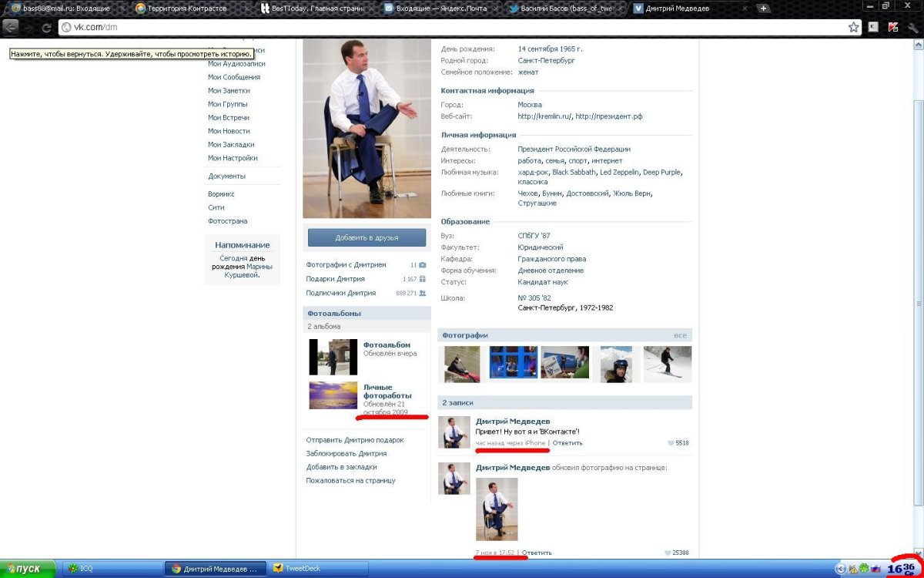Open Мои Настройки in the left menu
924x578 pixels.
pyautogui.click(x=233, y=158)
